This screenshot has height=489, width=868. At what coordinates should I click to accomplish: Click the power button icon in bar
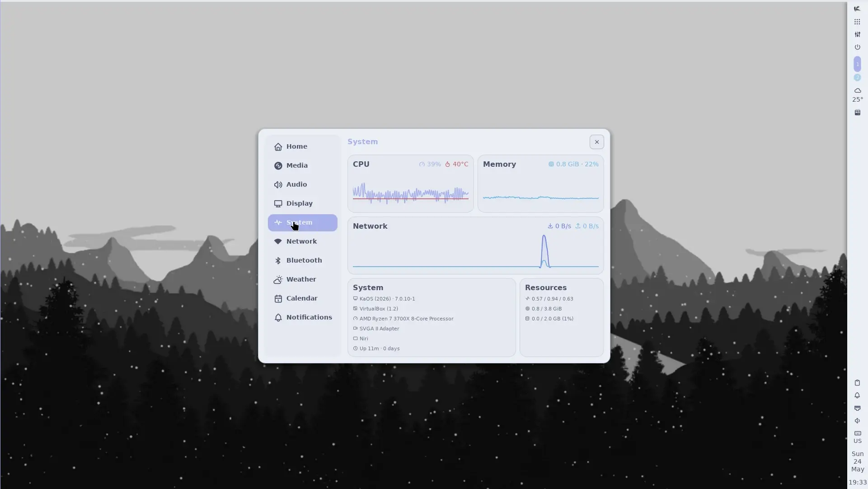857,47
